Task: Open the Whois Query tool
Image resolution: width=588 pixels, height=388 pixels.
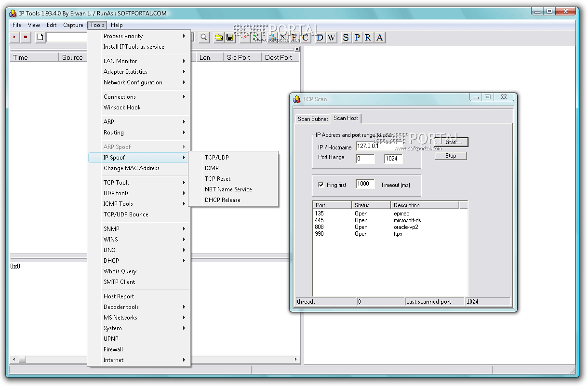Action: pyautogui.click(x=139, y=271)
